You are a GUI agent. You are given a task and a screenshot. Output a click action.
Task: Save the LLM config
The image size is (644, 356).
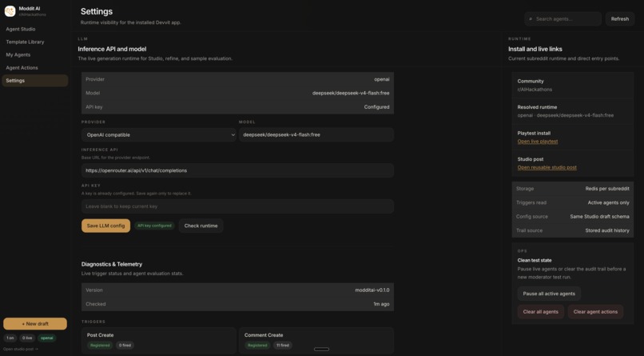(x=105, y=226)
